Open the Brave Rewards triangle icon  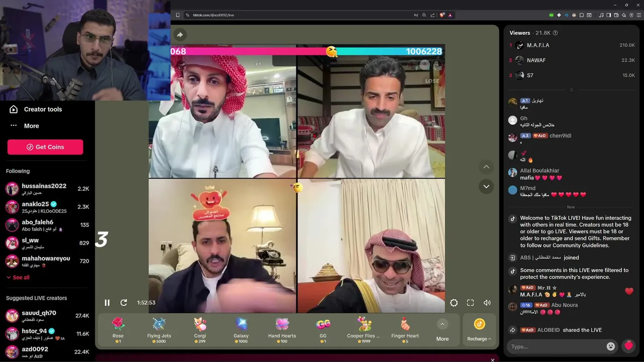(450, 15)
